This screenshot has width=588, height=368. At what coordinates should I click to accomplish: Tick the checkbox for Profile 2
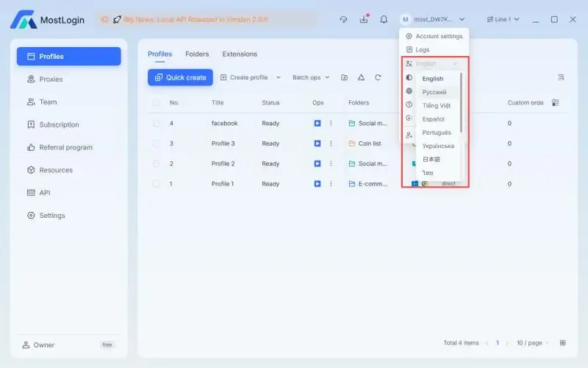click(x=157, y=163)
